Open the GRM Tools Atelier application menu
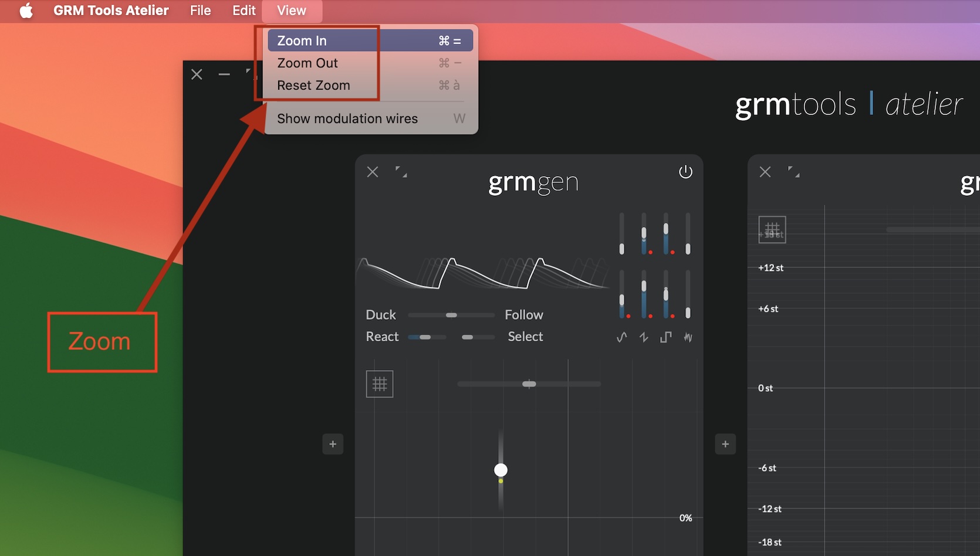Image resolution: width=980 pixels, height=556 pixels. point(111,11)
